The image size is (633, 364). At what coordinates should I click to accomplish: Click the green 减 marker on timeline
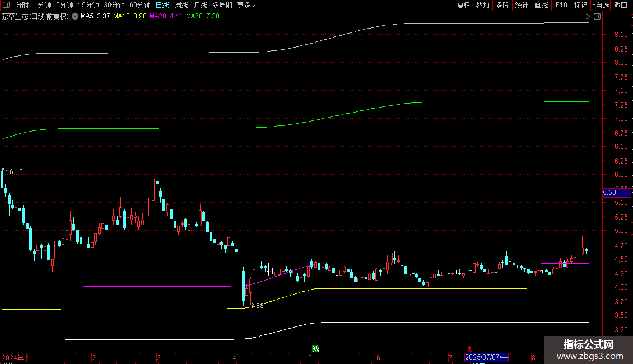(x=316, y=349)
